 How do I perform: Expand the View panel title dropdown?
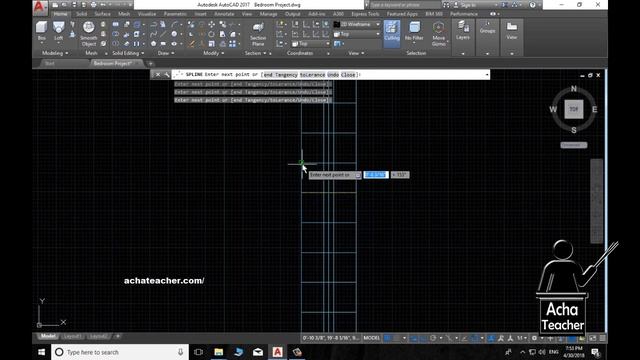coord(356,53)
